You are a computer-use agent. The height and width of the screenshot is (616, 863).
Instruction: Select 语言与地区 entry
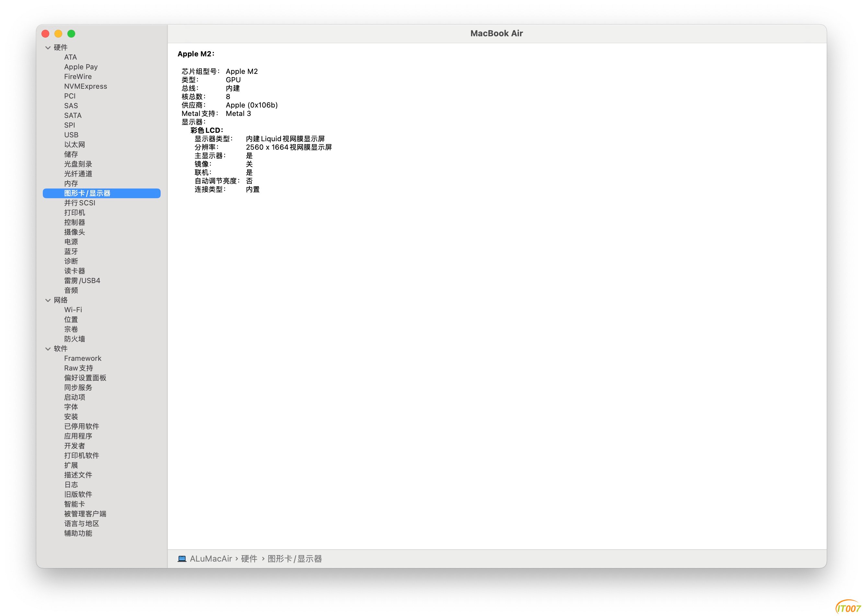82,524
